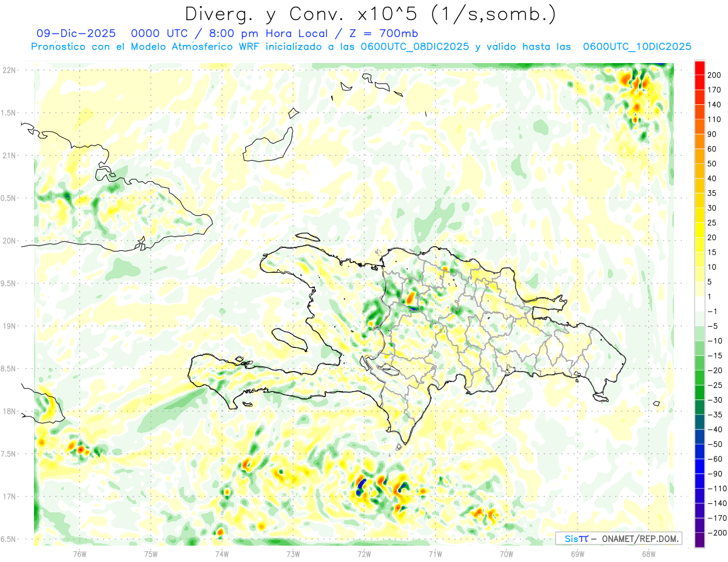Viewport: 728px width, 562px height.
Task: Click the positive "30" colorbar value
Action: click(713, 208)
